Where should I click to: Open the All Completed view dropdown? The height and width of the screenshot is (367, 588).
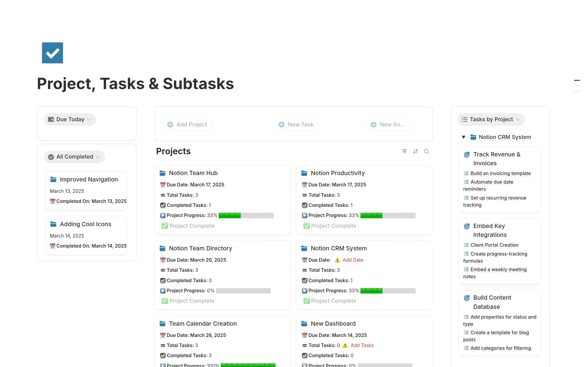(74, 157)
